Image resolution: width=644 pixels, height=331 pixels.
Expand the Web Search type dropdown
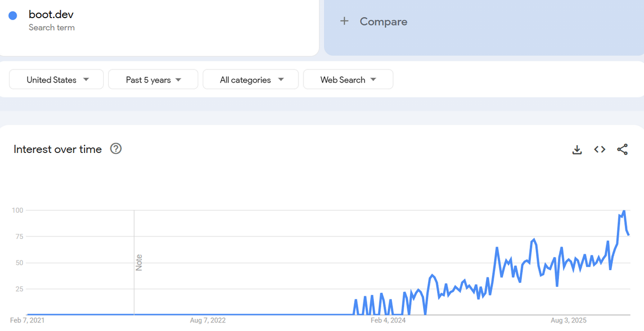point(348,79)
